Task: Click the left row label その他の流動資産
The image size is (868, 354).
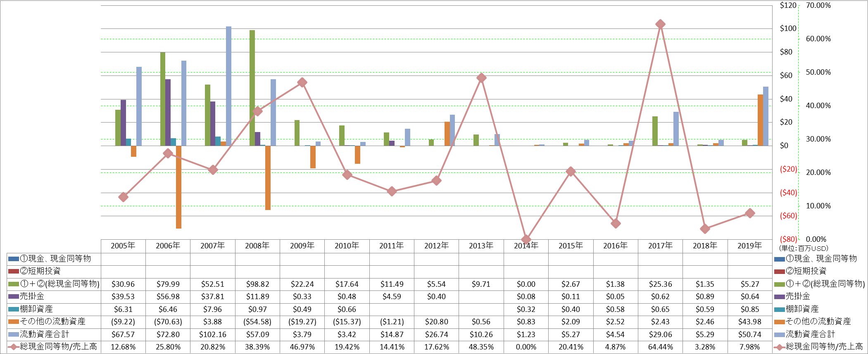Action: (x=53, y=321)
